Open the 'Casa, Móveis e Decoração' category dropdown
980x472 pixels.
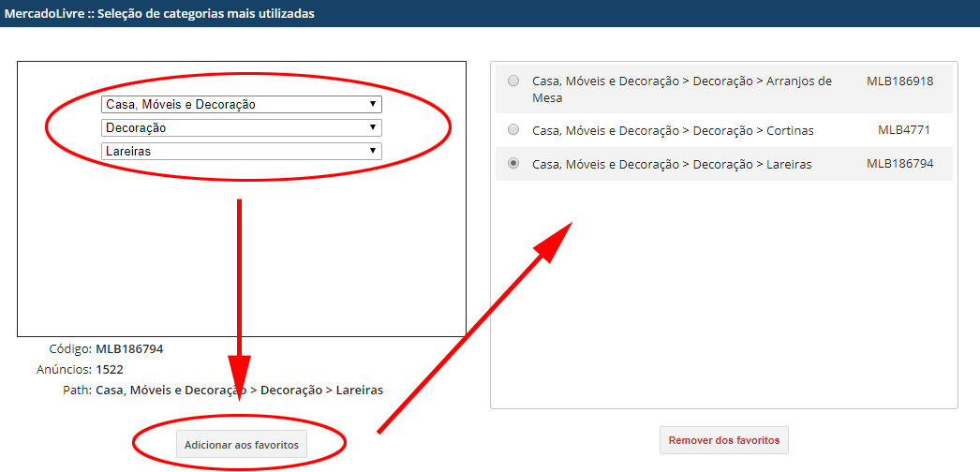coord(241,104)
